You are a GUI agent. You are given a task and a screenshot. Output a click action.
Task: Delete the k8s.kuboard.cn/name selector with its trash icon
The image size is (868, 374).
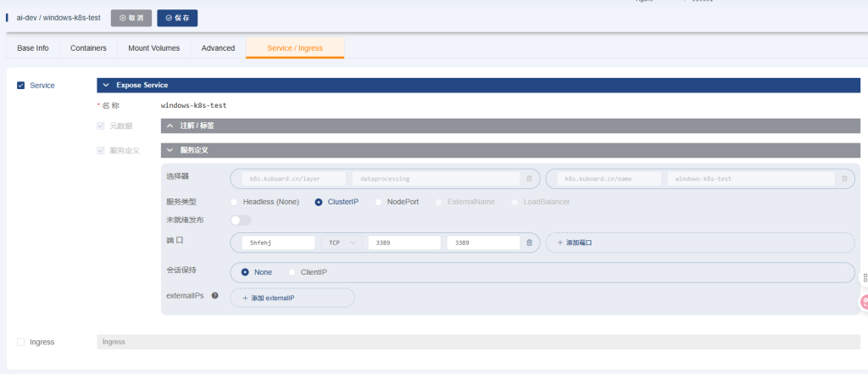844,179
